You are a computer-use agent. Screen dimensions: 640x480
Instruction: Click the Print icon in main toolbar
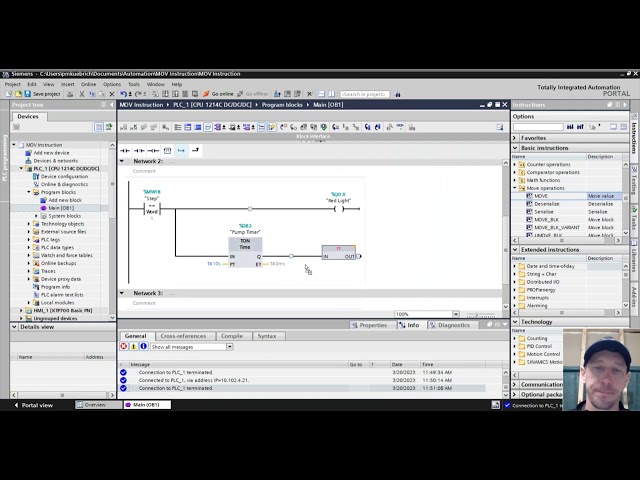70,94
